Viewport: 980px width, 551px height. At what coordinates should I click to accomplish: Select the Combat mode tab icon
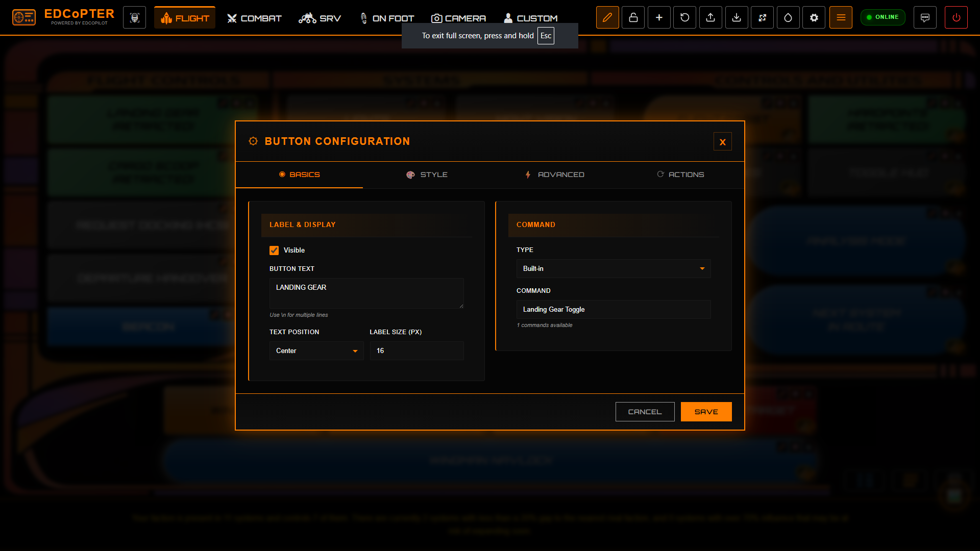[x=233, y=17]
